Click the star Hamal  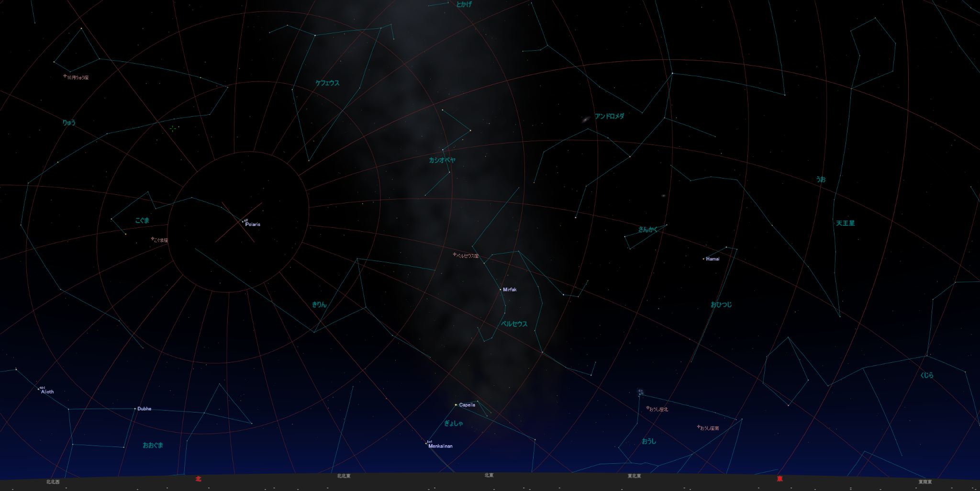tap(703, 259)
